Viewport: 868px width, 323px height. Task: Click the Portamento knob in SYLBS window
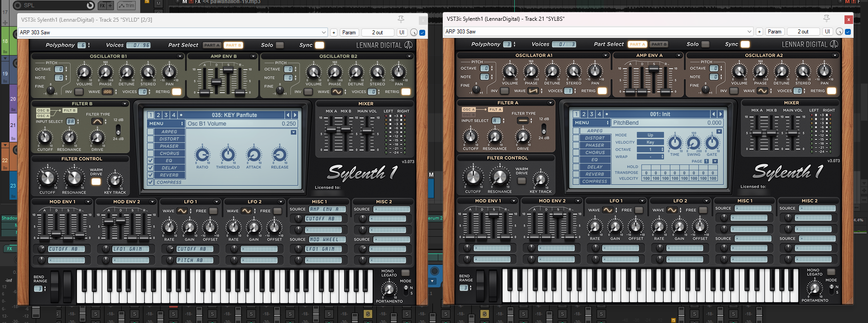(x=814, y=288)
